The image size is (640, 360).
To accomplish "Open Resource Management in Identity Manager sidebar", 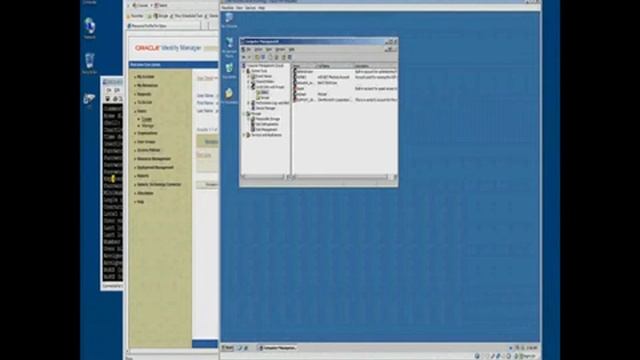I will coord(153,159).
